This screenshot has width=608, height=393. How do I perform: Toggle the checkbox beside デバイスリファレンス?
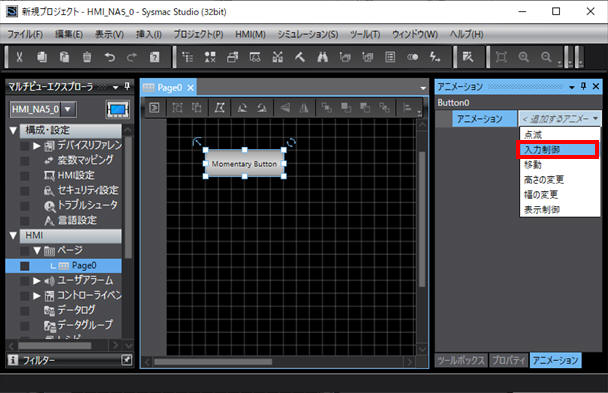(x=24, y=146)
